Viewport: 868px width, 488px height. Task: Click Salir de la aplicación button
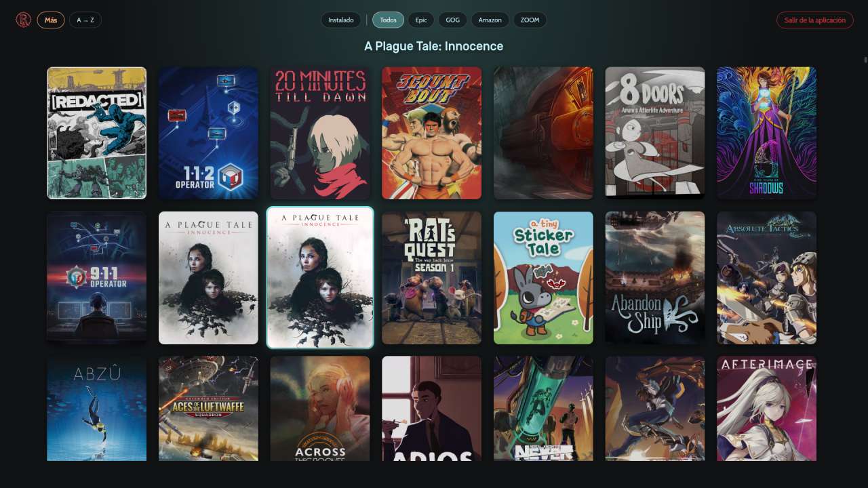pyautogui.click(x=815, y=20)
